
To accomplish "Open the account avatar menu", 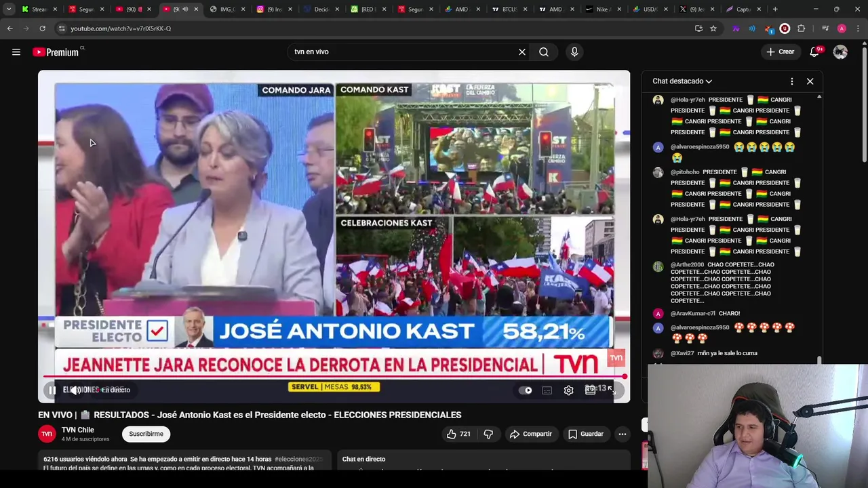I will pos(840,52).
